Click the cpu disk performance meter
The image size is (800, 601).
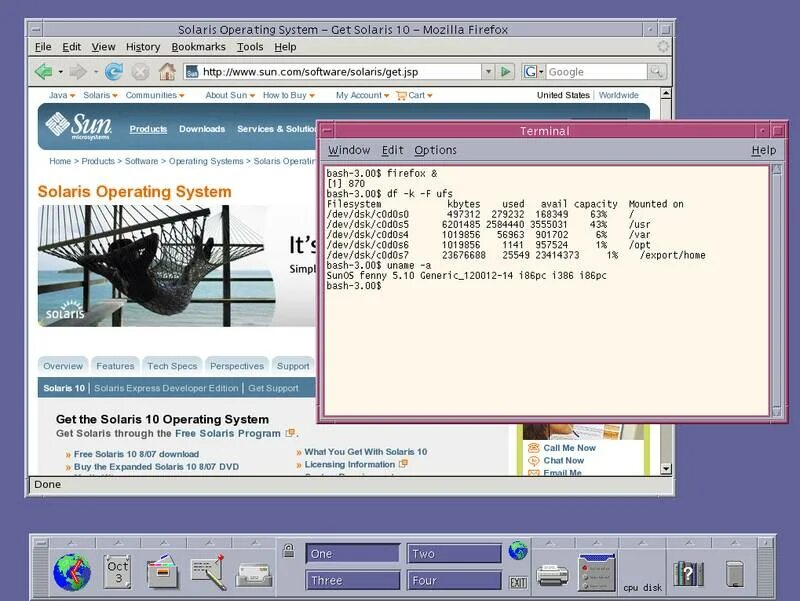click(642, 588)
